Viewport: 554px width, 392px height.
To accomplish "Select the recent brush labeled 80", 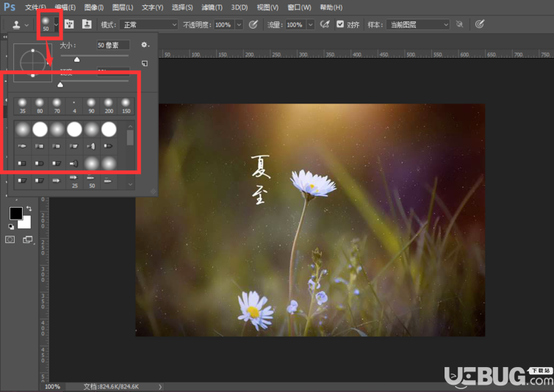I will (x=40, y=106).
